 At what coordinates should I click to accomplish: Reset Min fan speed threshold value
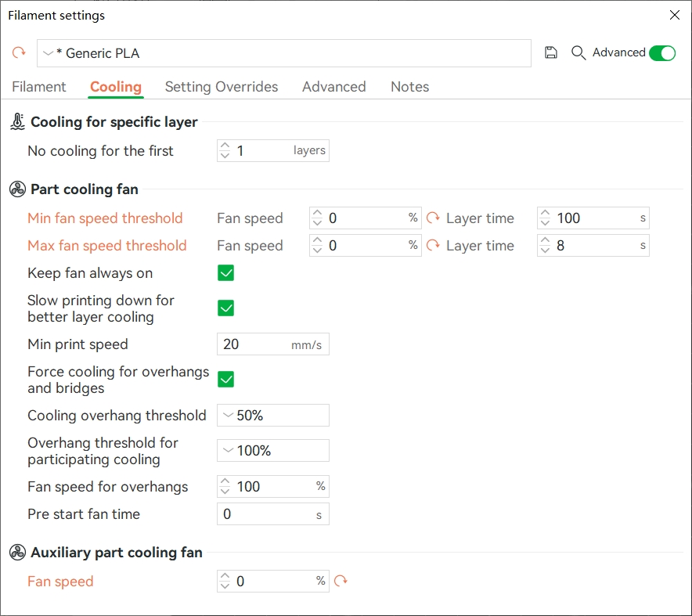click(x=433, y=218)
